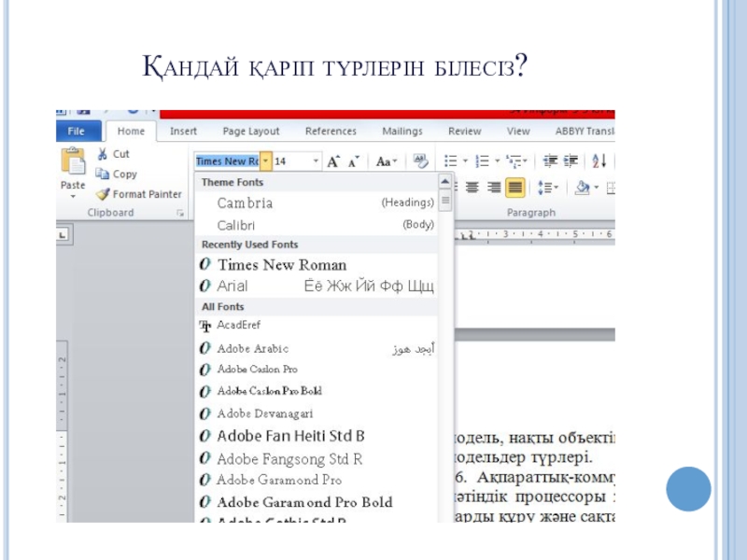Screen dimensions: 747x560
Task: Click the Center alignment icon
Action: tap(472, 188)
